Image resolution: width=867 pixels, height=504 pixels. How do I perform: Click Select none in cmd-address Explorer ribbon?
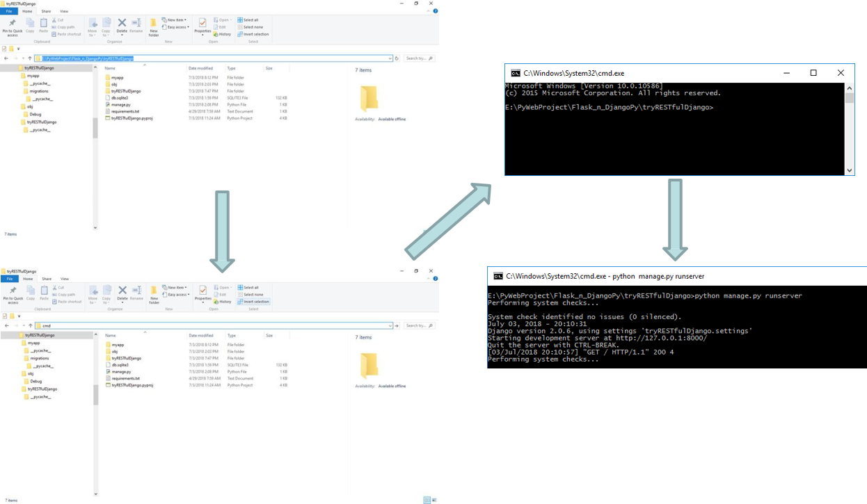250,295
